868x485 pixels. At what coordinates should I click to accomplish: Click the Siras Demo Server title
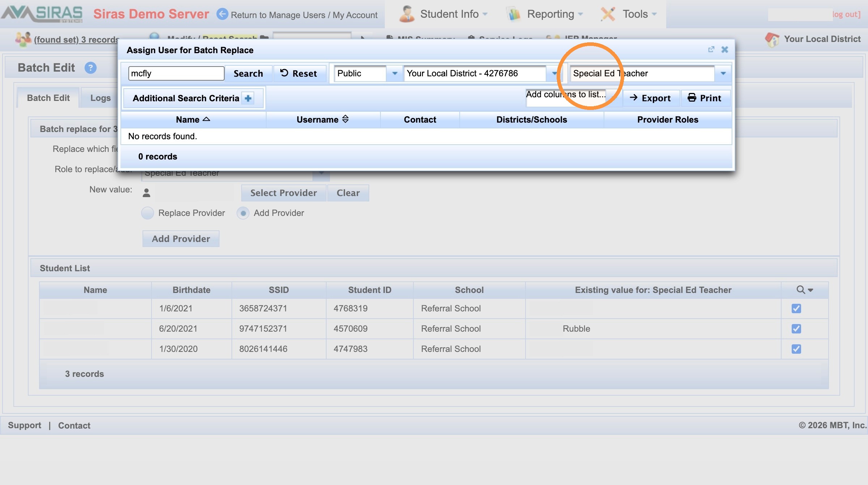point(151,14)
